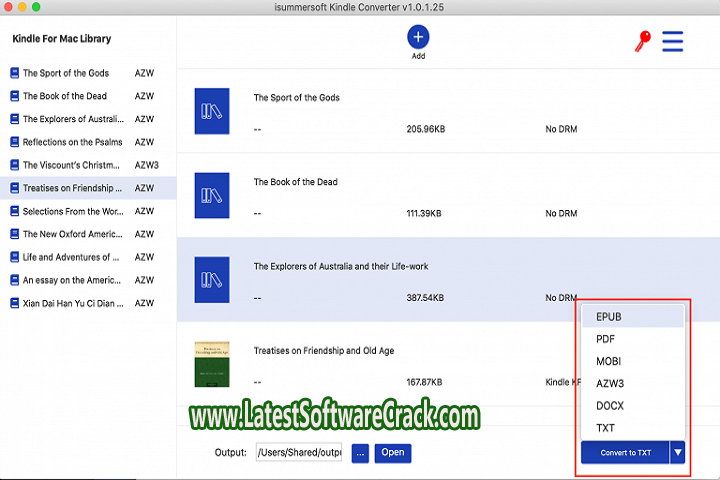
Task: Click sidebar book icon for Reflections on the Psalms
Action: pos(15,142)
